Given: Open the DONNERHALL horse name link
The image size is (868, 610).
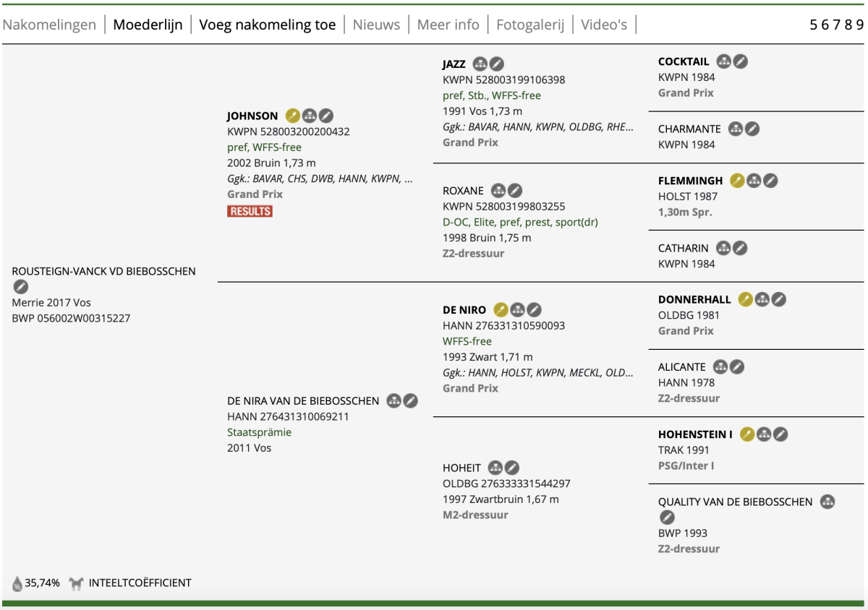Looking at the screenshot, I should [695, 299].
